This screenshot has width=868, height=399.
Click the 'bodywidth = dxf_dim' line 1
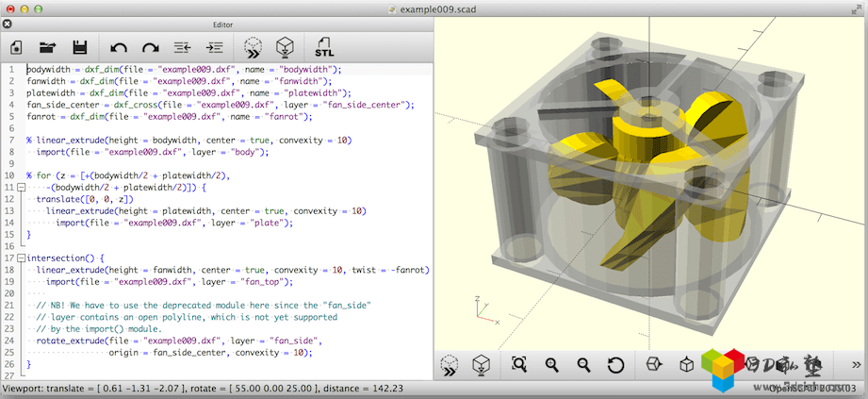click(185, 70)
